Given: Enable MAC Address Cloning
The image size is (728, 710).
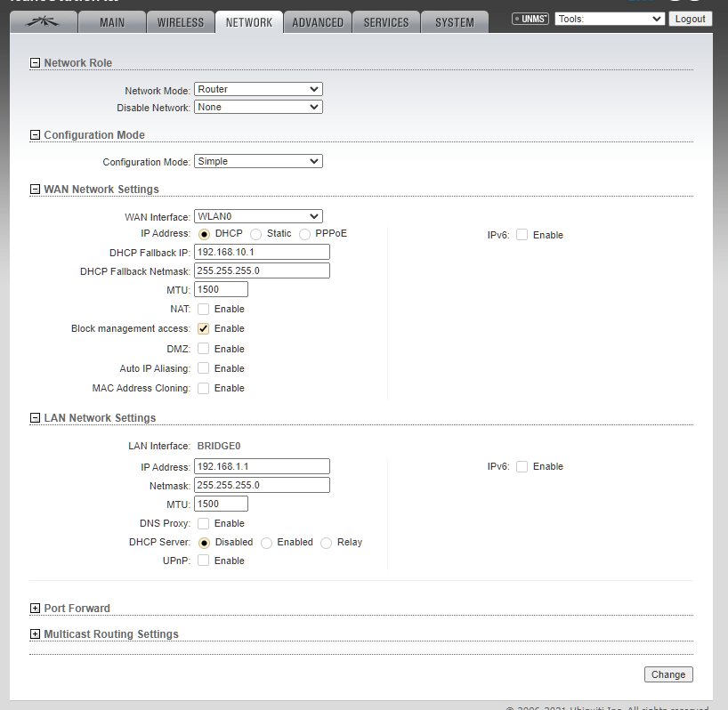Looking at the screenshot, I should point(203,388).
